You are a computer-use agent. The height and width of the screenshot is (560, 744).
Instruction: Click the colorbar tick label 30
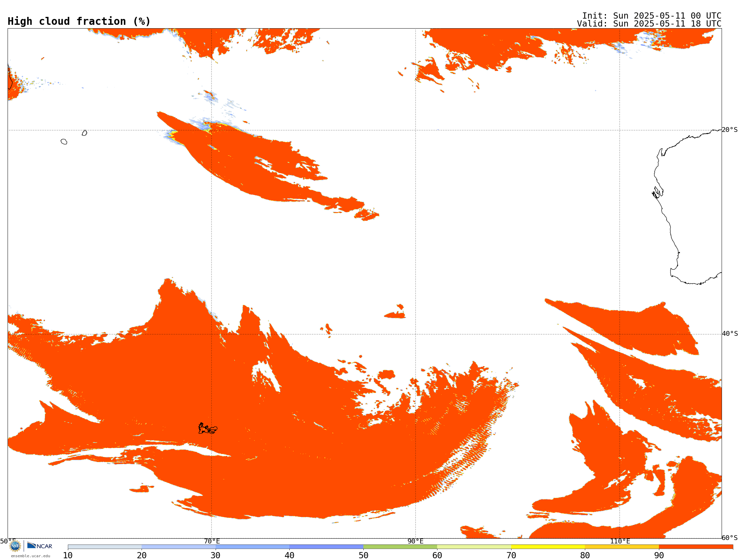pos(216,556)
